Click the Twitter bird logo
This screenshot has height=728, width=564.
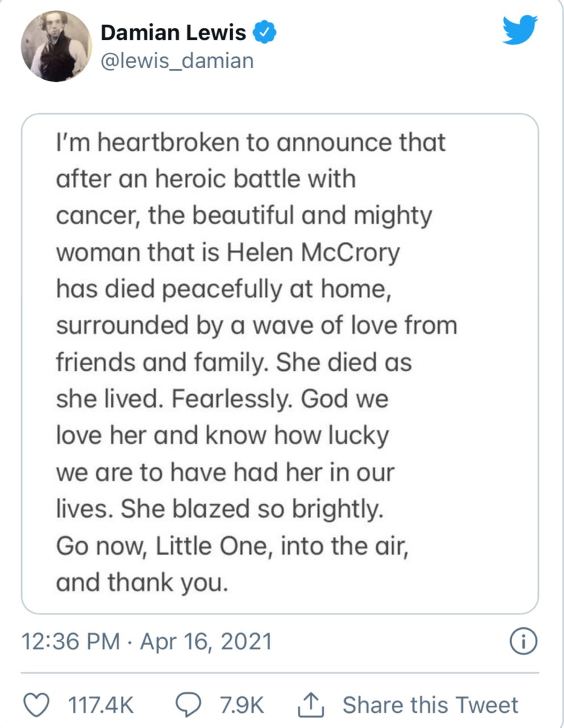click(520, 30)
